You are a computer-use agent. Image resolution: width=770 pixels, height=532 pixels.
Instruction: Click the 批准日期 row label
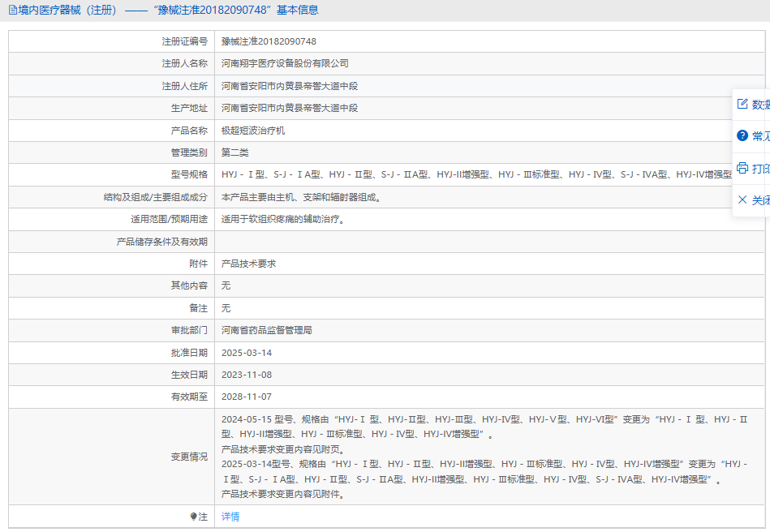point(189,353)
